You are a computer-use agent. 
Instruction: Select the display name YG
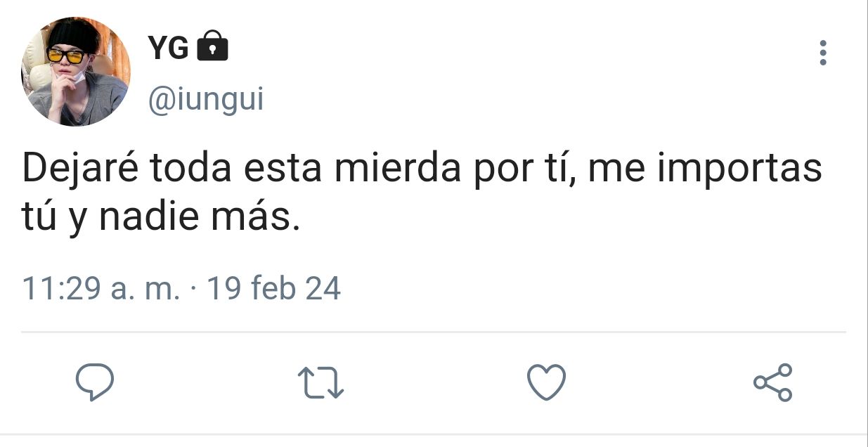169,48
